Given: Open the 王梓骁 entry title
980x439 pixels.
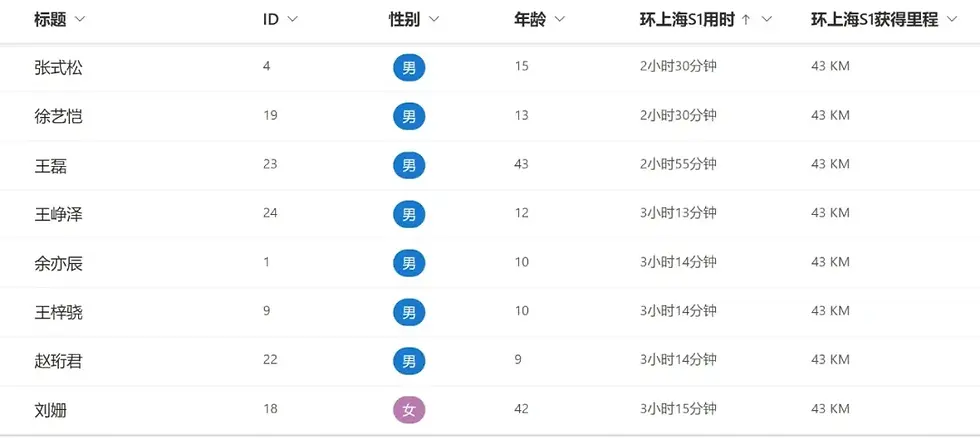Looking at the screenshot, I should [x=58, y=311].
